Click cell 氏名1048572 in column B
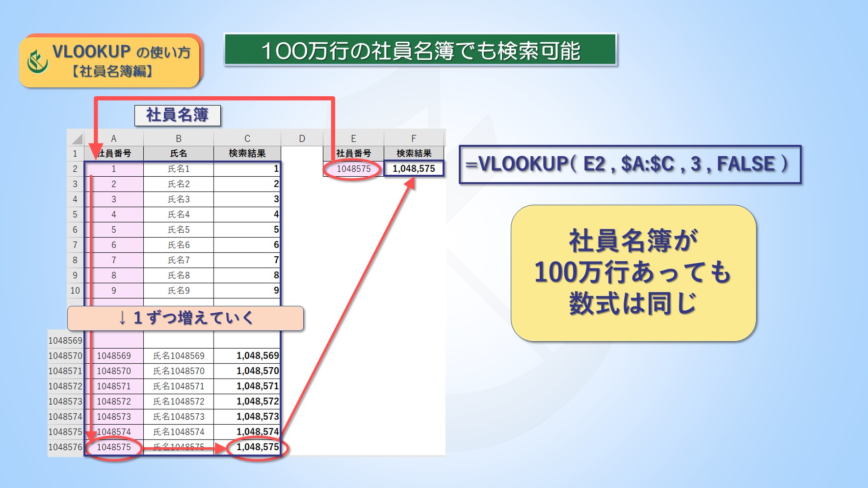 click(x=179, y=402)
